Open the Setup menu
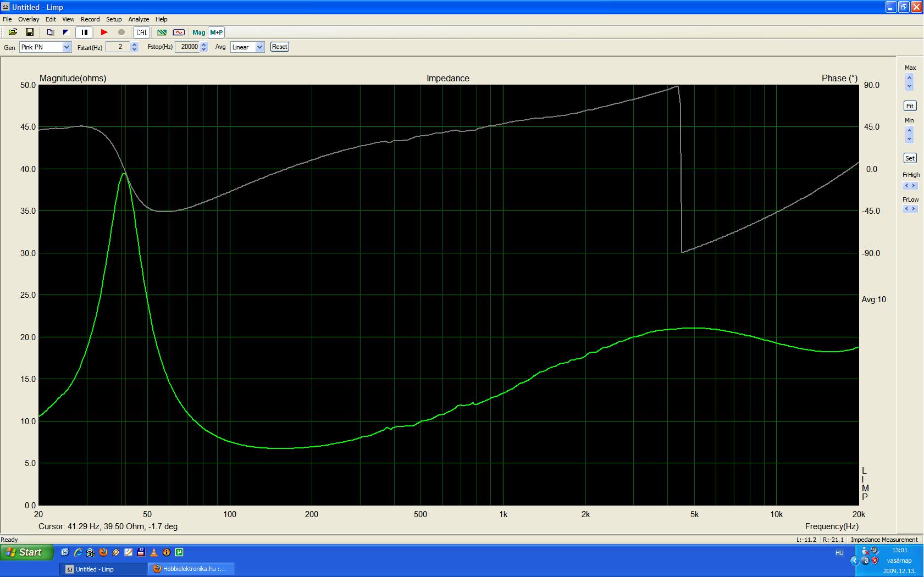 (114, 19)
